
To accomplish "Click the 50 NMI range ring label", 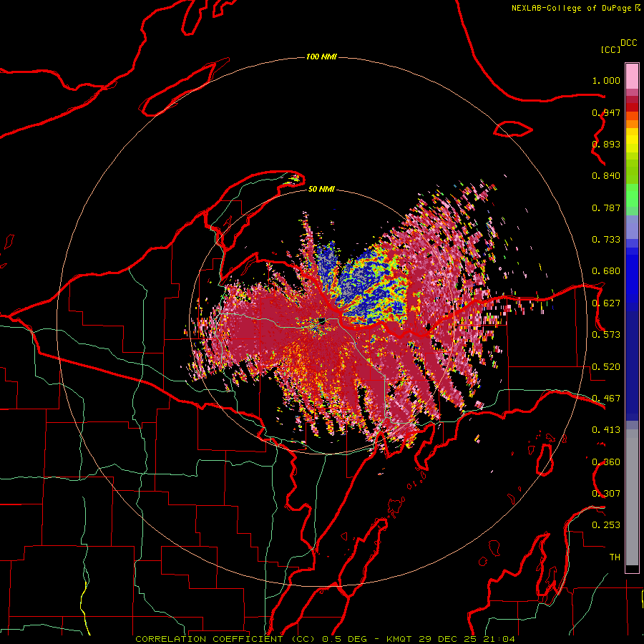I will [321, 189].
